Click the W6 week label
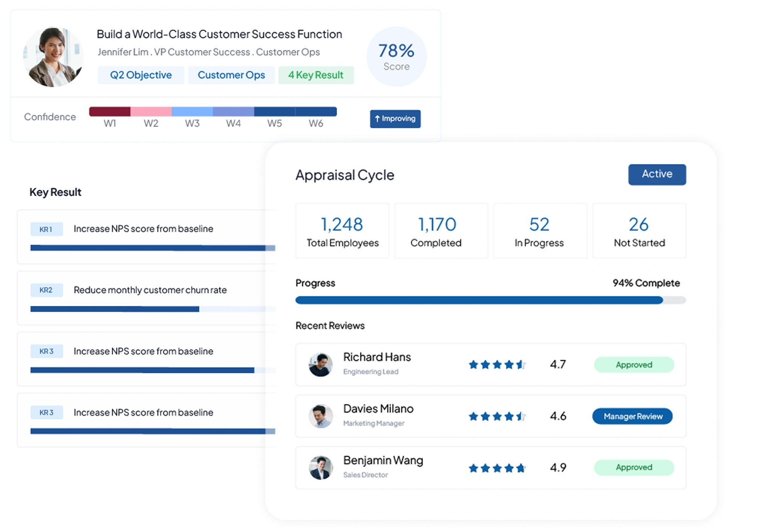 316,124
